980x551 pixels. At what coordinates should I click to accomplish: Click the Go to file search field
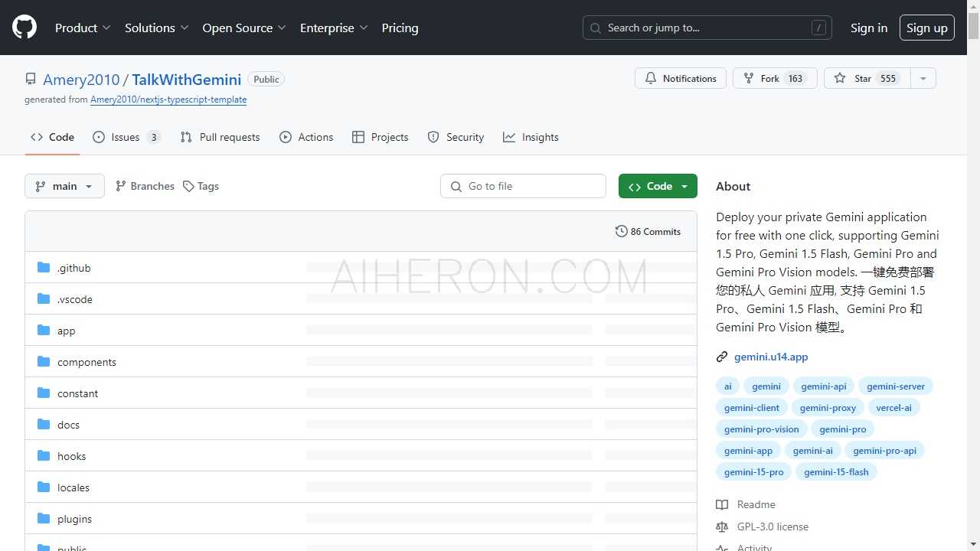[523, 187]
